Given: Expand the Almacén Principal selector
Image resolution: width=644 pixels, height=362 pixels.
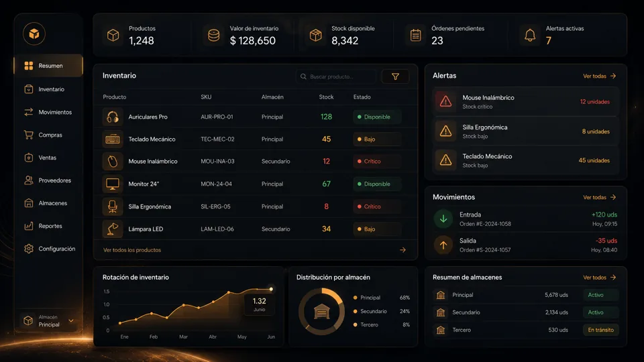Looking at the screenshot, I should click(48, 320).
